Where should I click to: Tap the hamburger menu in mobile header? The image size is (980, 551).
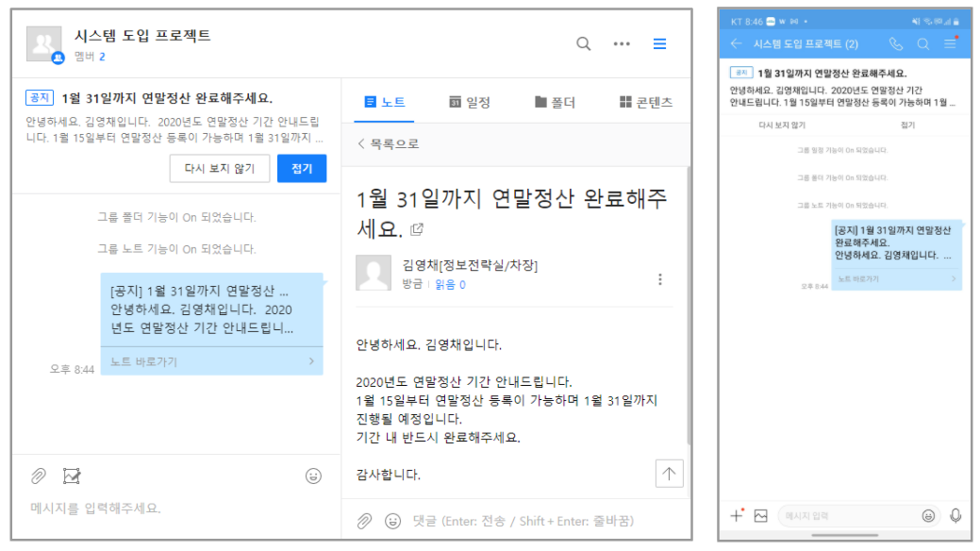point(951,43)
